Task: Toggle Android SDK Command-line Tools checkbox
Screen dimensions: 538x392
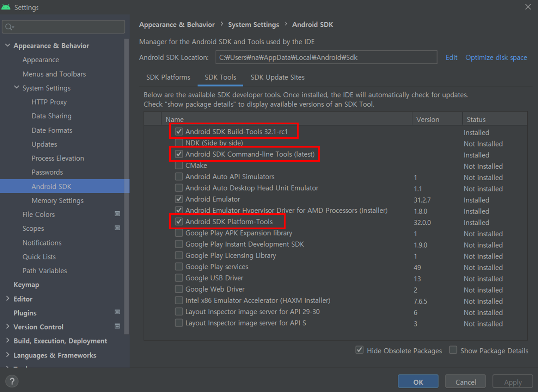Action: tap(179, 154)
